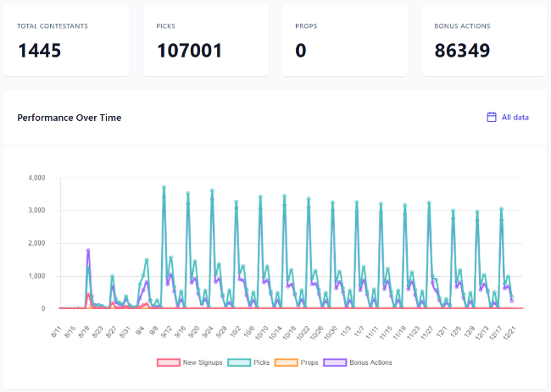Click the calendar icon beside All data
This screenshot has height=392, width=551.
(491, 117)
